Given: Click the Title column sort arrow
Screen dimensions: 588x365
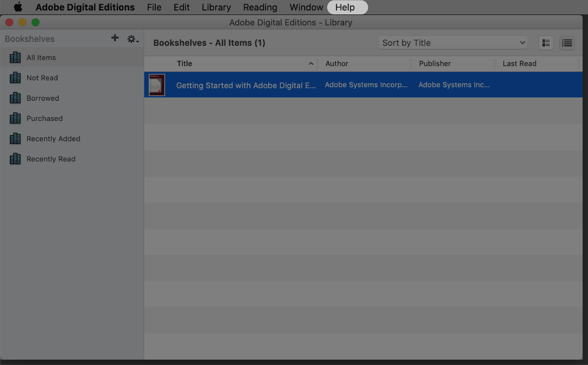Looking at the screenshot, I should (x=311, y=64).
